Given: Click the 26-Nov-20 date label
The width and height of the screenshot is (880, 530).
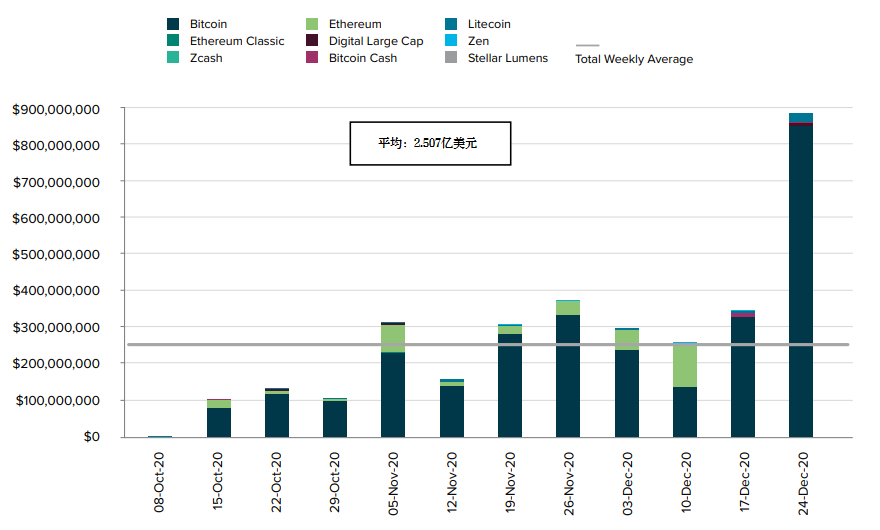Looking at the screenshot, I should click(569, 483).
